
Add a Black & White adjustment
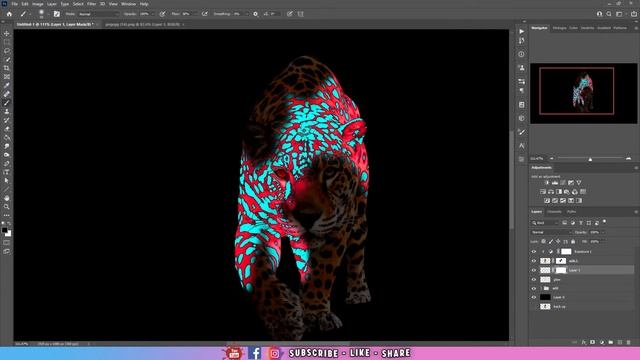coord(559,191)
